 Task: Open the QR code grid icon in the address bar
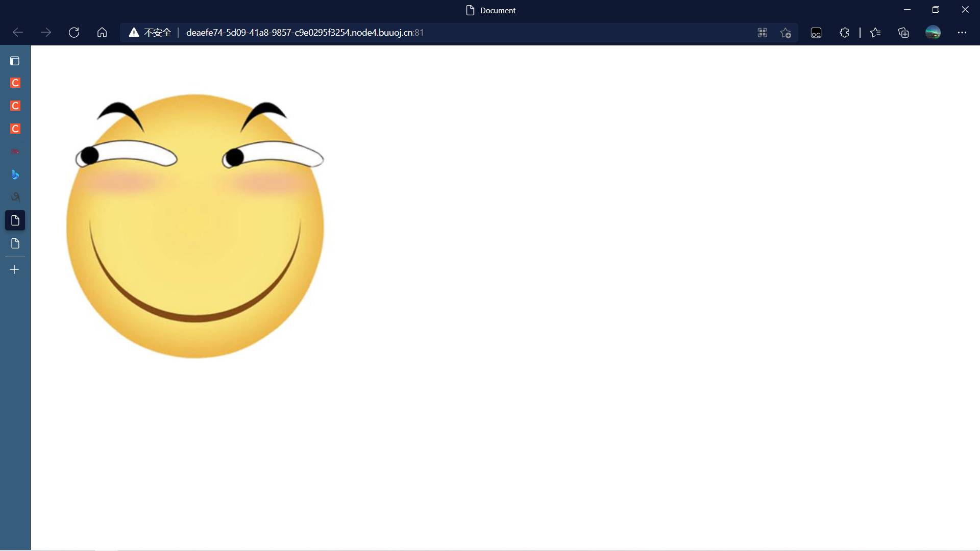(x=762, y=33)
